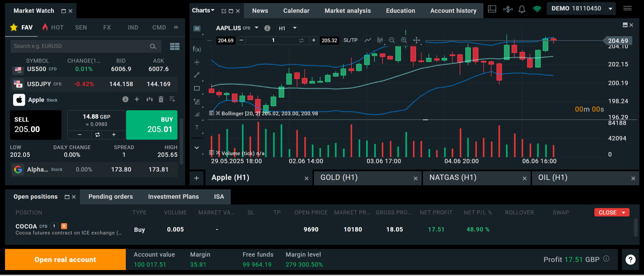The height and width of the screenshot is (276, 644).
Task: Toggle volume unit swap in Market Watch
Action: tap(97, 135)
